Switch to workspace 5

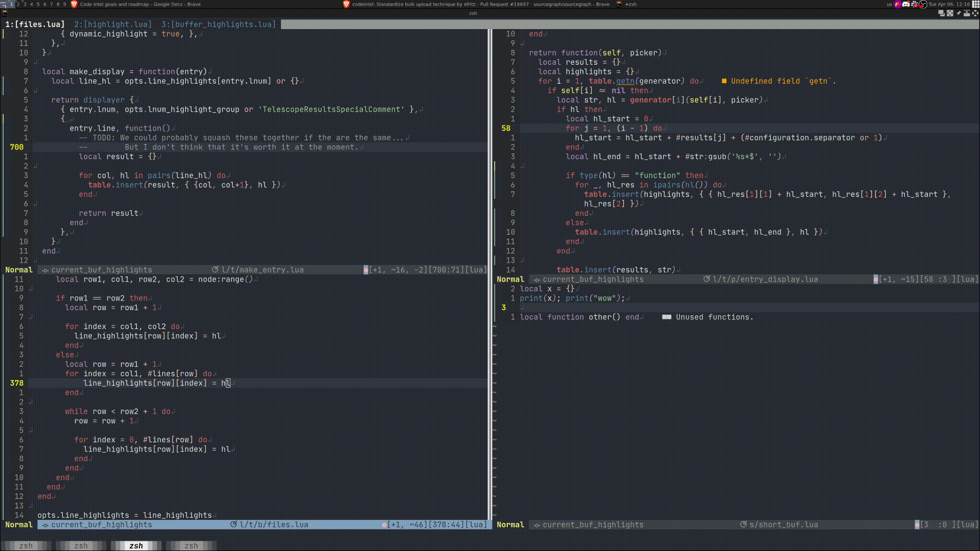pos(38,4)
